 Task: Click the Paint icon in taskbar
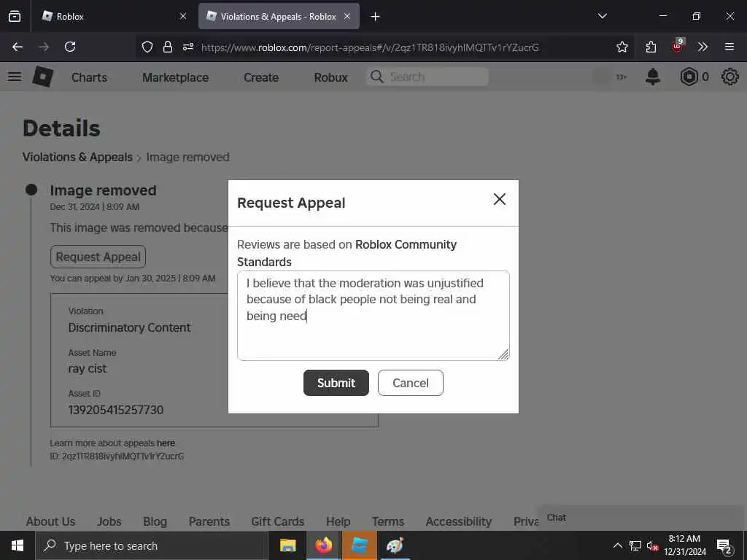point(395,545)
